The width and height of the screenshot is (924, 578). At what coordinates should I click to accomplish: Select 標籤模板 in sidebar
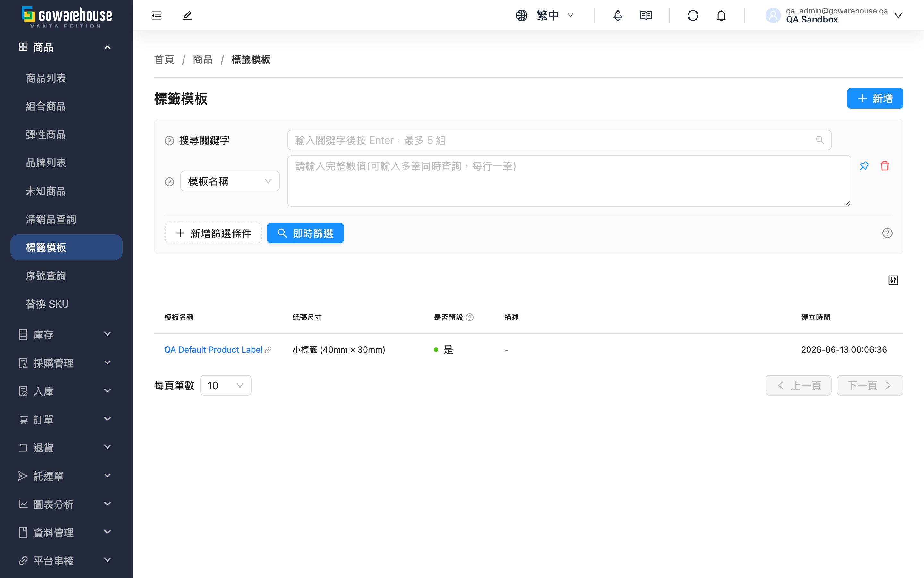66,247
